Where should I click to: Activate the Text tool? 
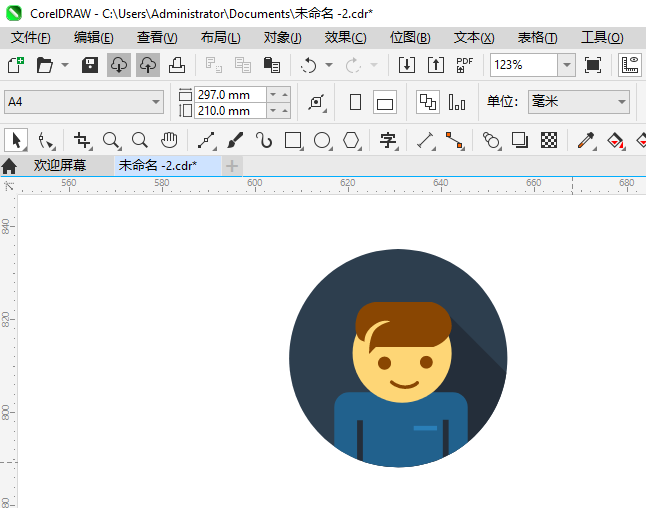point(388,140)
